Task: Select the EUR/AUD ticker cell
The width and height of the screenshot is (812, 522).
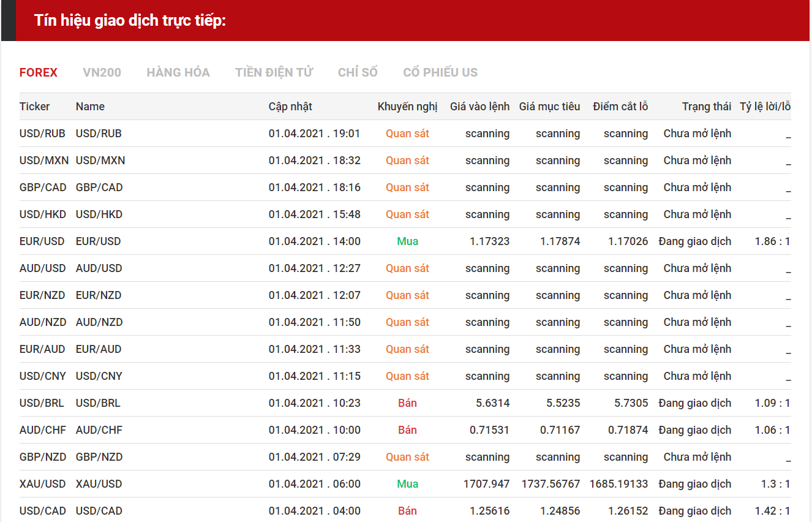Action: (42, 349)
